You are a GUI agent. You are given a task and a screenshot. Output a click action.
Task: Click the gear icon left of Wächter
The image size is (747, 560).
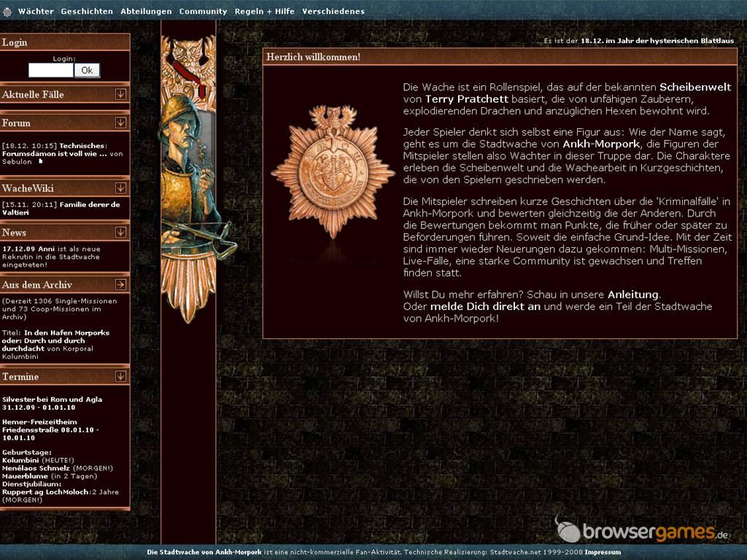coord(7,12)
